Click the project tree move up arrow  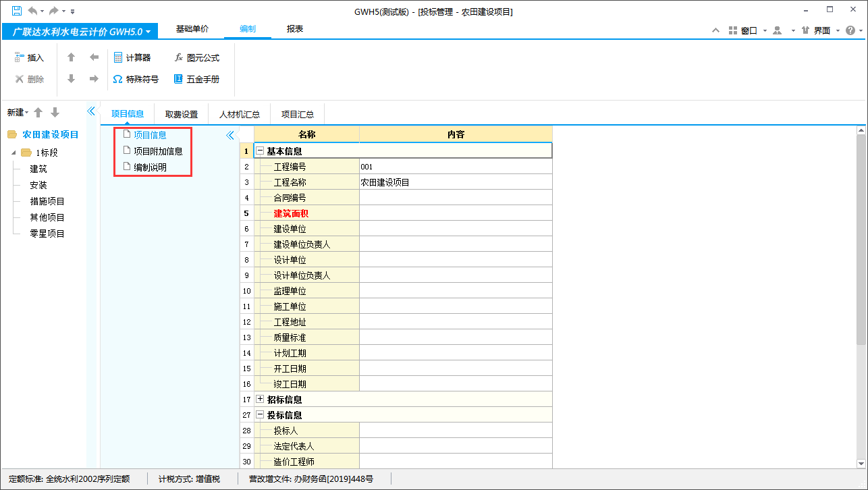click(38, 113)
